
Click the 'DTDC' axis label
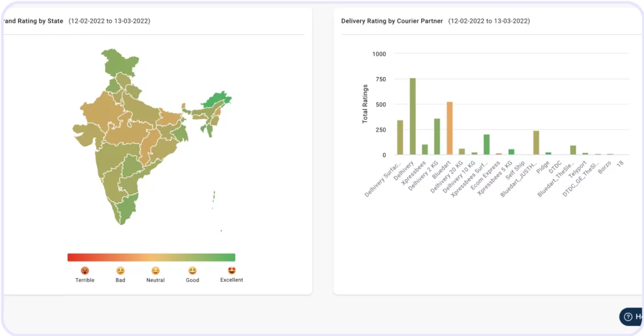pyautogui.click(x=555, y=167)
